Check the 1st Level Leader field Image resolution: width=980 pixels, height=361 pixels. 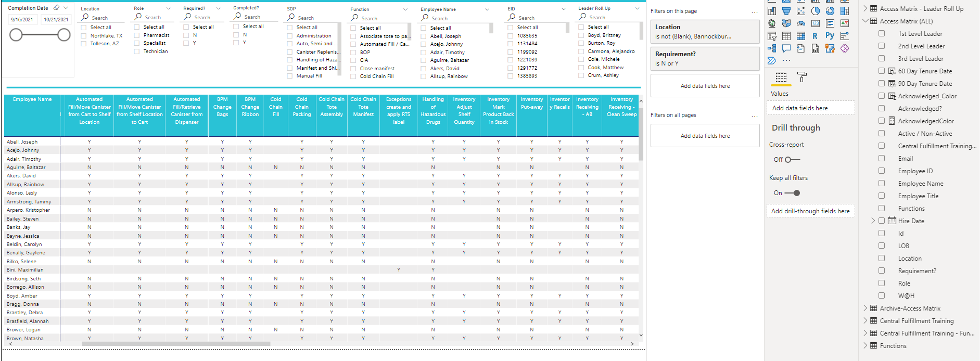(x=882, y=33)
